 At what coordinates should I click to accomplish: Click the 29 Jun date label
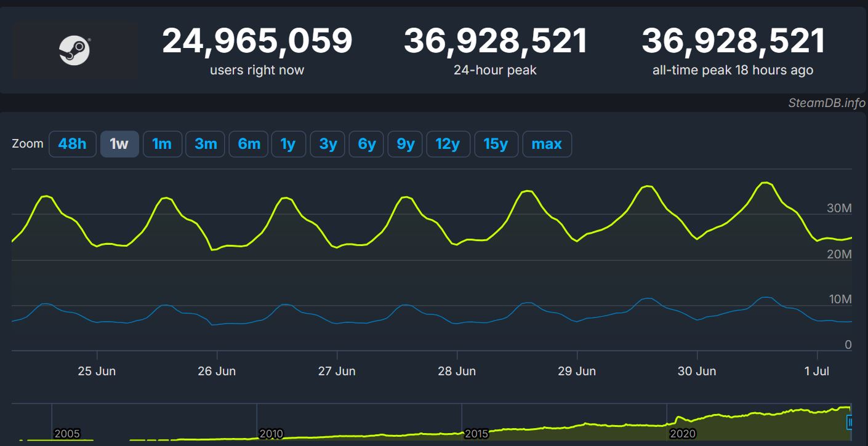coord(577,371)
